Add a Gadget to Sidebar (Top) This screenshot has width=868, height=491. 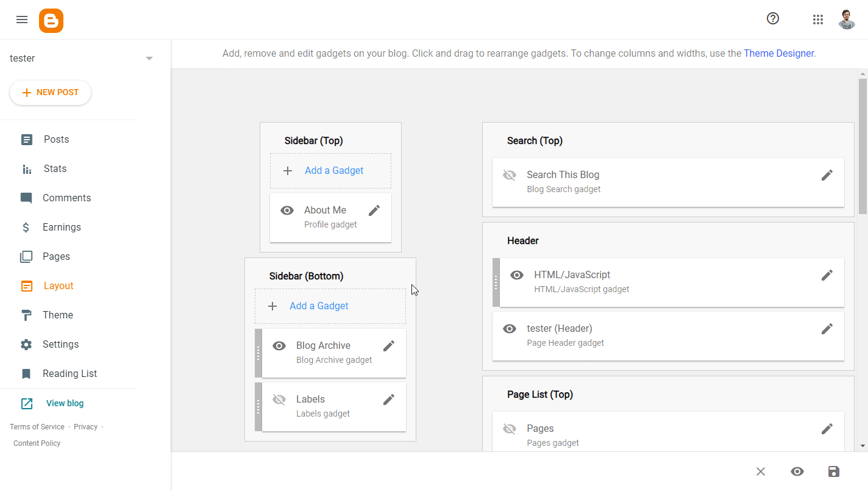tap(333, 171)
